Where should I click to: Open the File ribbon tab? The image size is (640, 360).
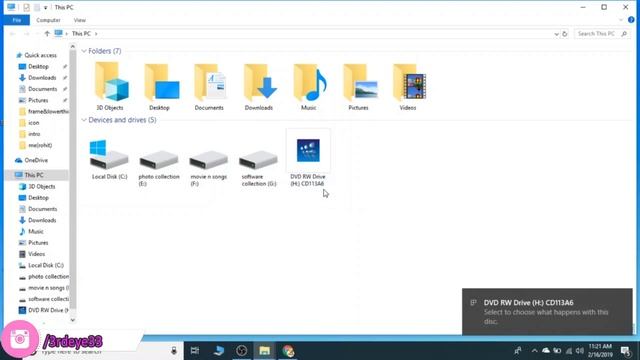[x=17, y=20]
